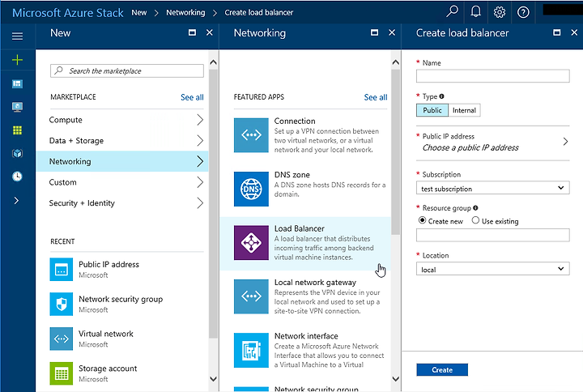Expand More services arrow in sidebar
Viewport: 583px width, 392px height.
(x=16, y=201)
